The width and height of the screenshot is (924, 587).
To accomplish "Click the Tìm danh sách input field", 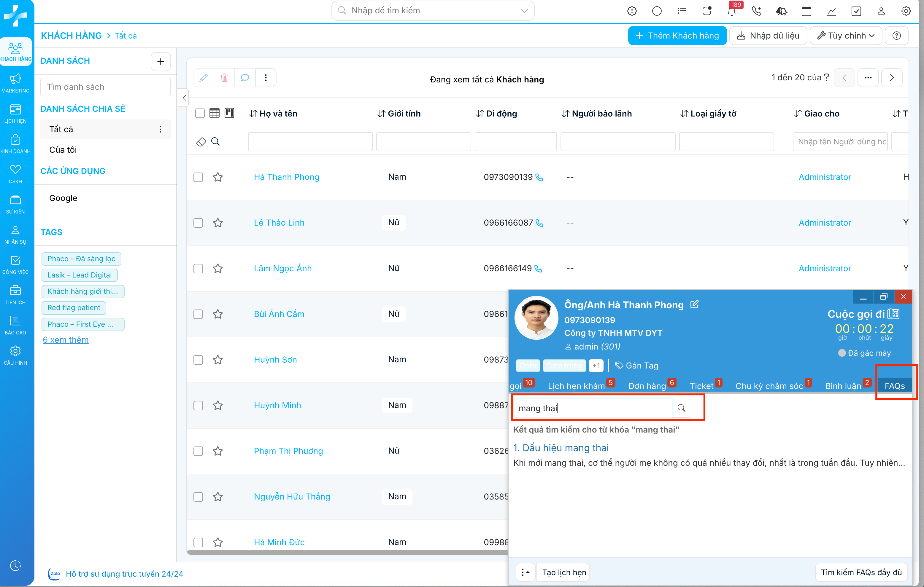I will coord(106,87).
